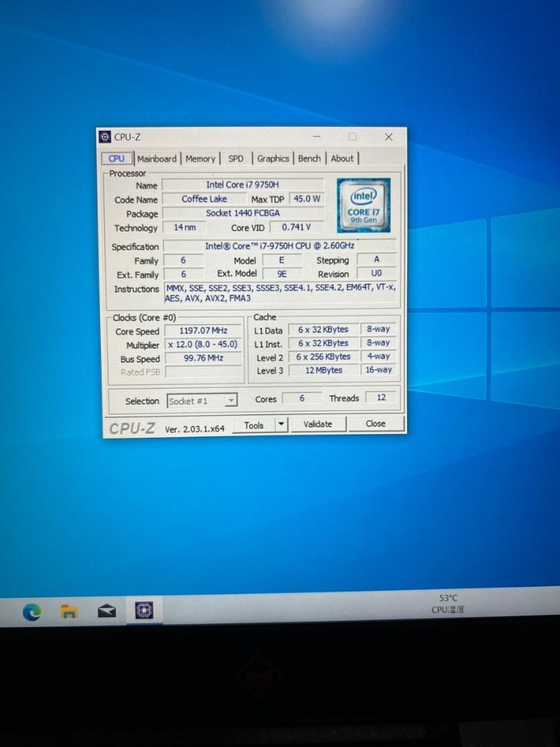Click the Ext. Model 9E value

(282, 274)
